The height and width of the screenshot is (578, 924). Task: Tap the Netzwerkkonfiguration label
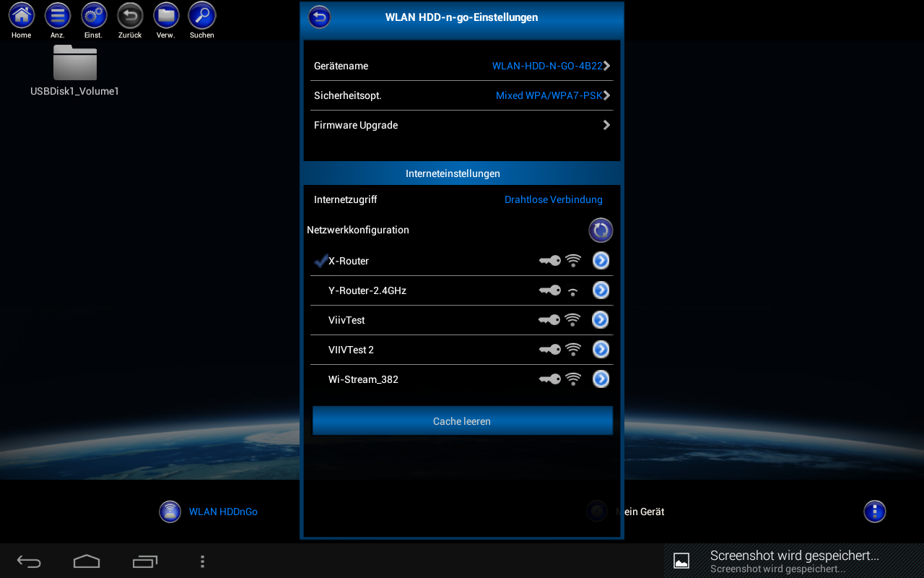pyautogui.click(x=358, y=230)
